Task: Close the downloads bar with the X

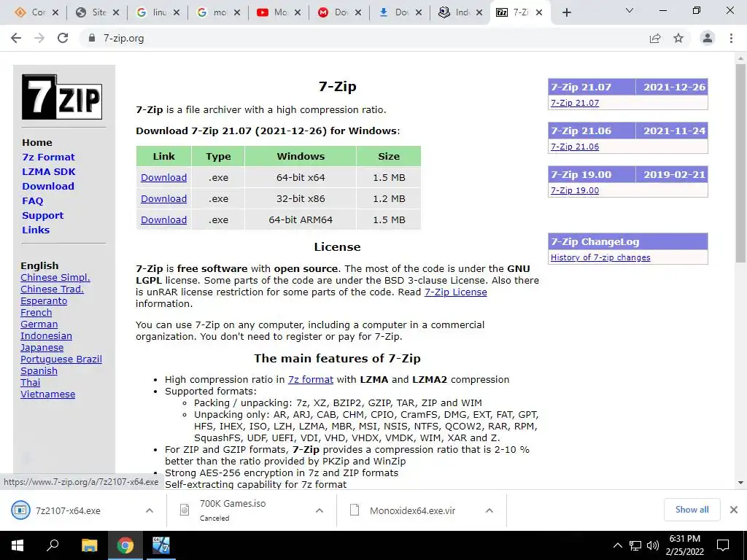Action: click(x=734, y=510)
